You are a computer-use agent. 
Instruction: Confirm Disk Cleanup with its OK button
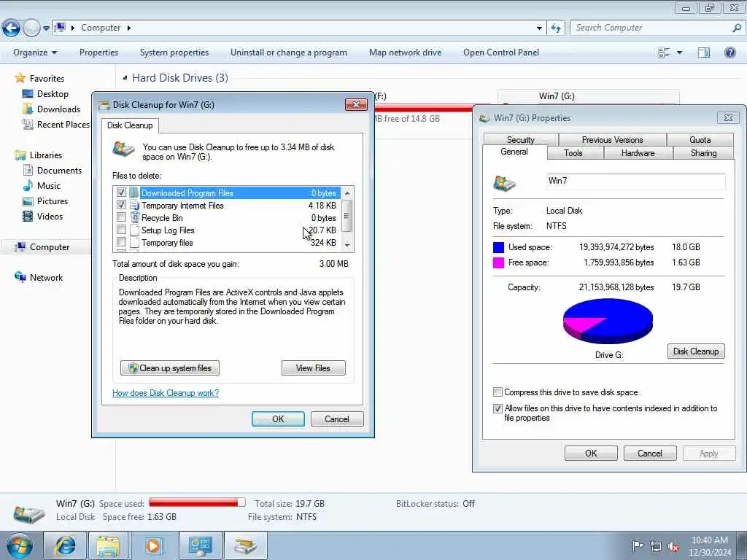click(278, 419)
